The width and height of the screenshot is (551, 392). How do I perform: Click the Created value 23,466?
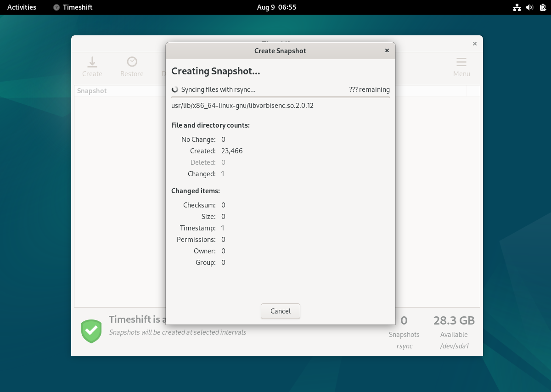click(x=232, y=151)
